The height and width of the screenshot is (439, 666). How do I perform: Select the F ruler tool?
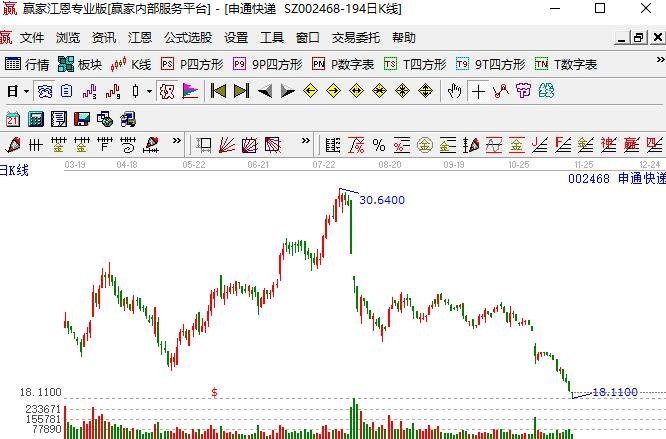click(x=104, y=145)
